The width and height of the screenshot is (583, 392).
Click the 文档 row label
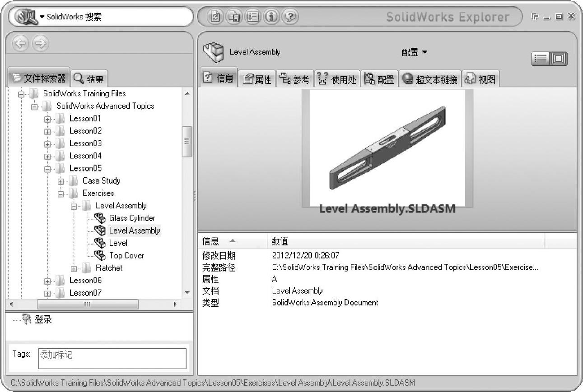[210, 291]
